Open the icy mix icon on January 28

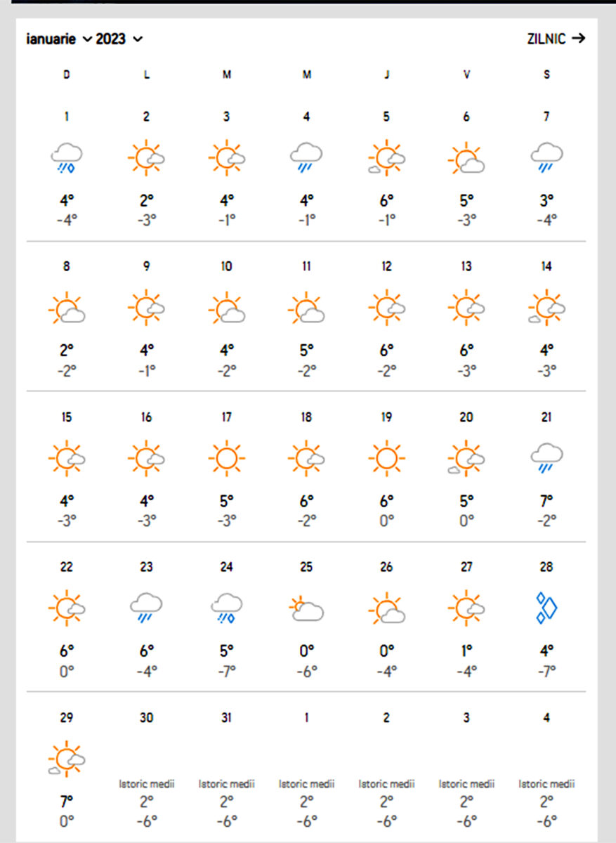(546, 608)
